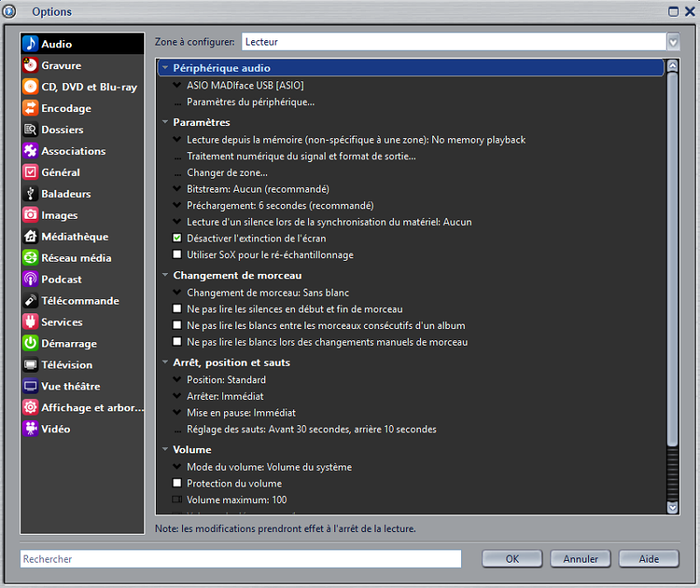Expand Lecture d'un silence lors de la synchronisation

178,221
